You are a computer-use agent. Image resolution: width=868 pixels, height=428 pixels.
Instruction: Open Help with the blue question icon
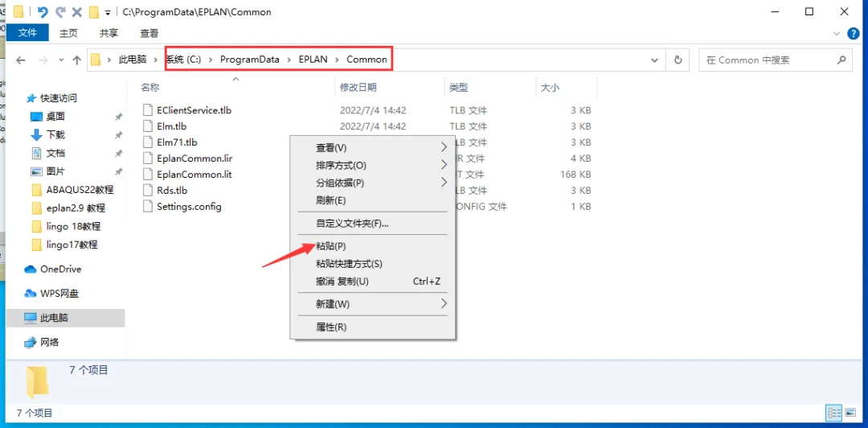point(854,33)
